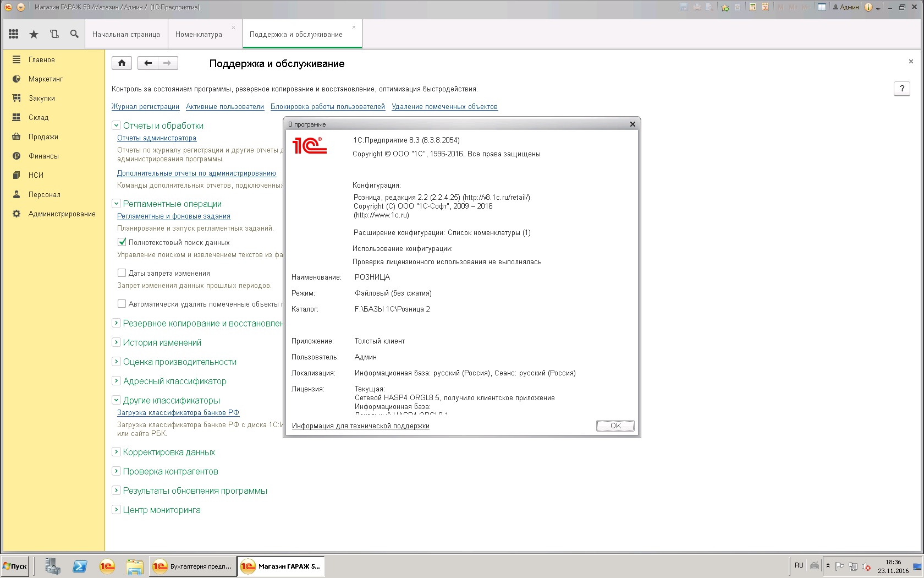Viewport: 924px width, 578px height.
Task: Enable the change prohibition dates checkbox
Action: click(122, 273)
